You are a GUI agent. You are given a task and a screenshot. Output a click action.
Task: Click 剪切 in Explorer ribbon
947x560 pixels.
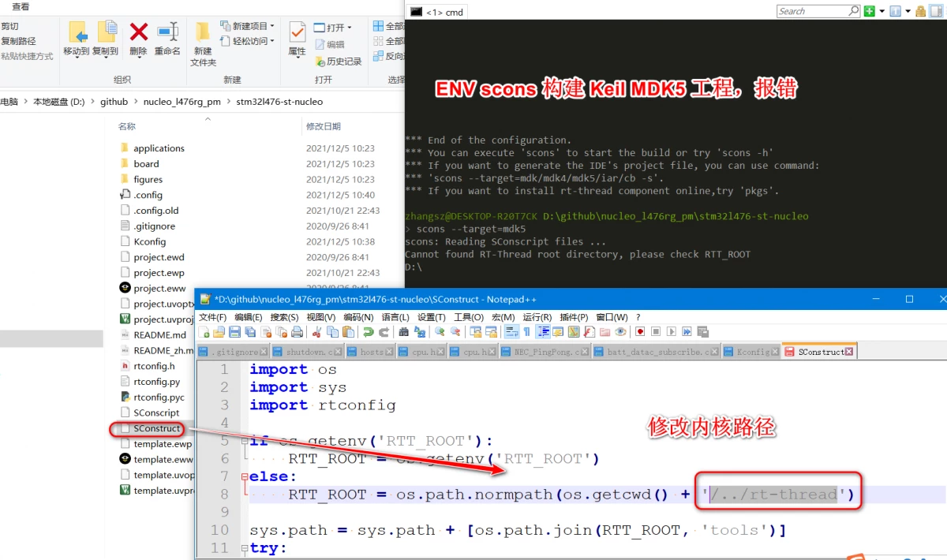pyautogui.click(x=9, y=26)
